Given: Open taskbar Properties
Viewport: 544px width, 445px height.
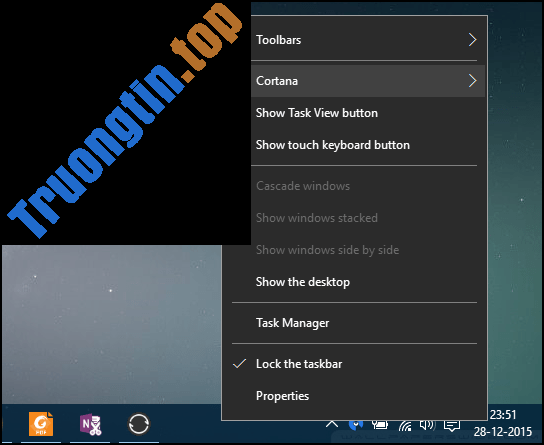Looking at the screenshot, I should [x=354, y=395].
